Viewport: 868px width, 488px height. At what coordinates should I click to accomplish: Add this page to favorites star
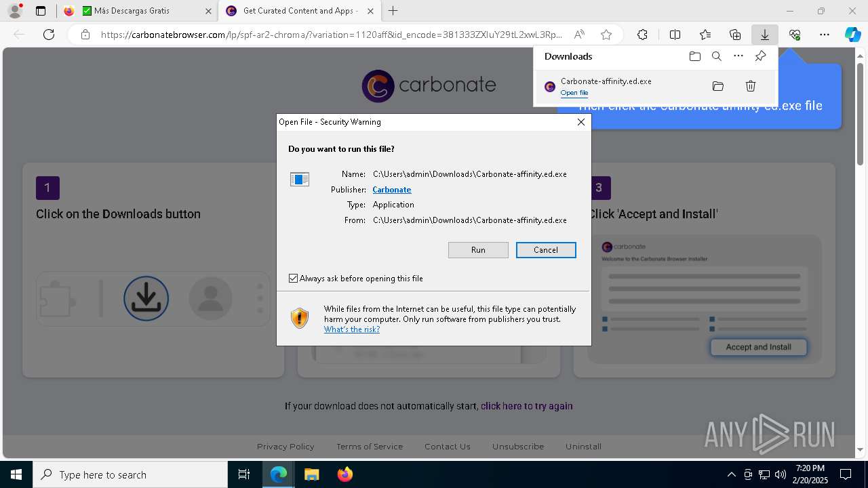(x=606, y=35)
